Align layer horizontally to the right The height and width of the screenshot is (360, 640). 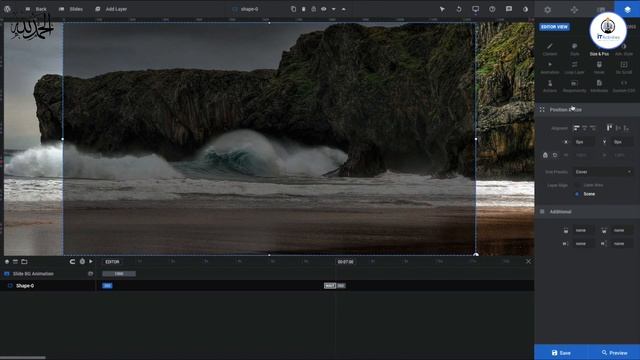click(593, 128)
